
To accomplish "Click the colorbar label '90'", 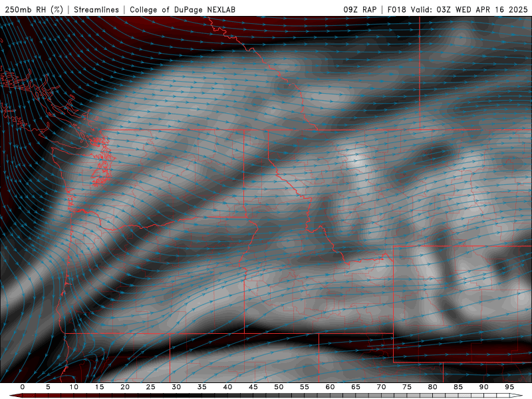I will (484, 387).
